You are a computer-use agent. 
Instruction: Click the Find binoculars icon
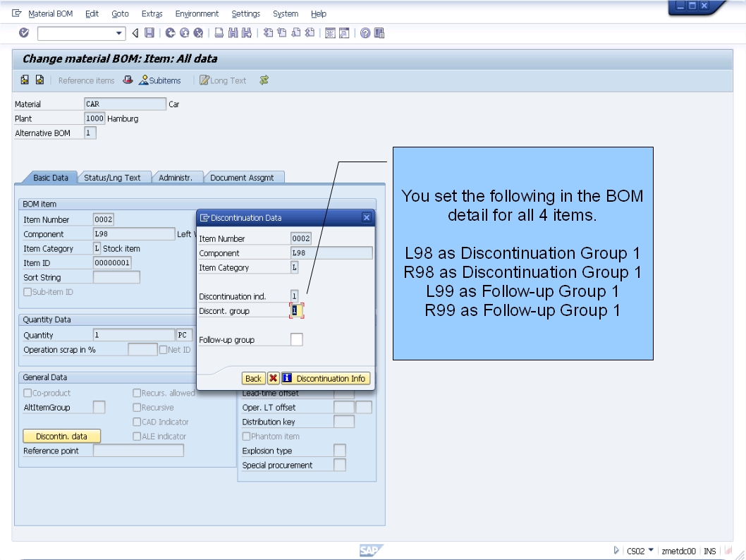233,33
